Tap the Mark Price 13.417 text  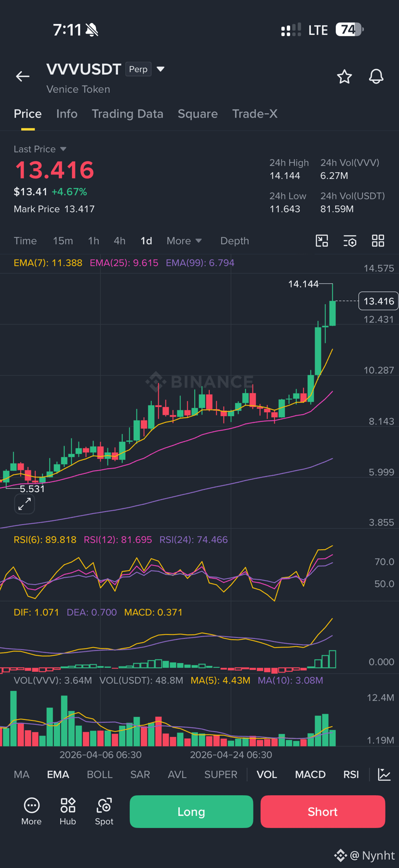[54, 209]
